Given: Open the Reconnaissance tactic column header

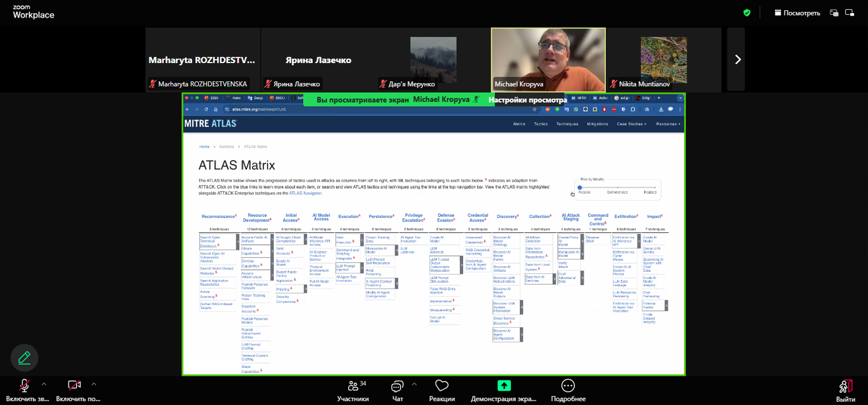Looking at the screenshot, I should (x=219, y=217).
